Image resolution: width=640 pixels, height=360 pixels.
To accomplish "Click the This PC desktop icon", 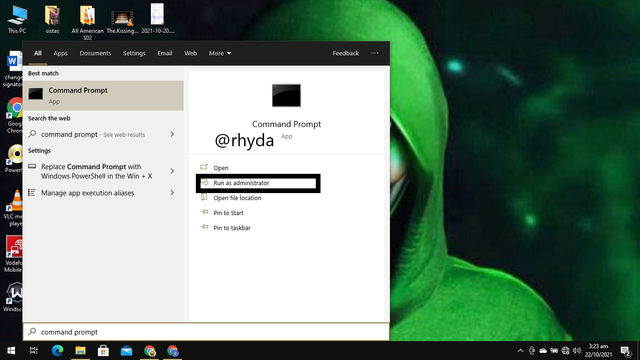I will pos(17,19).
